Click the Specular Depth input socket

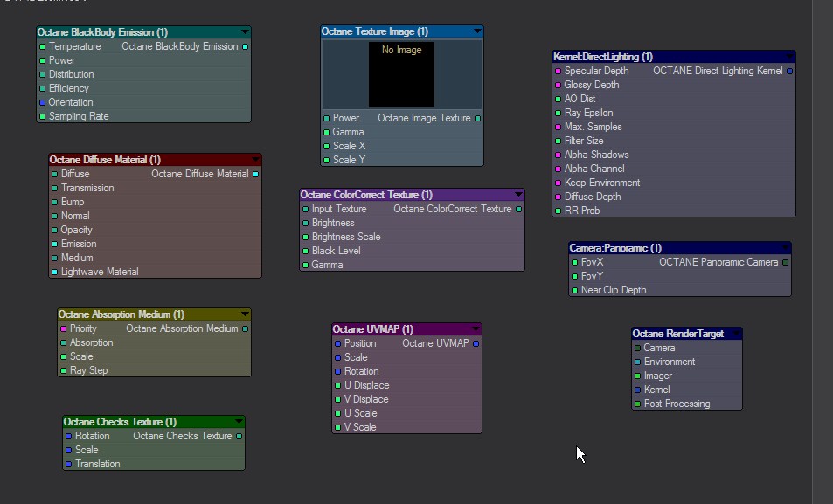coord(558,71)
